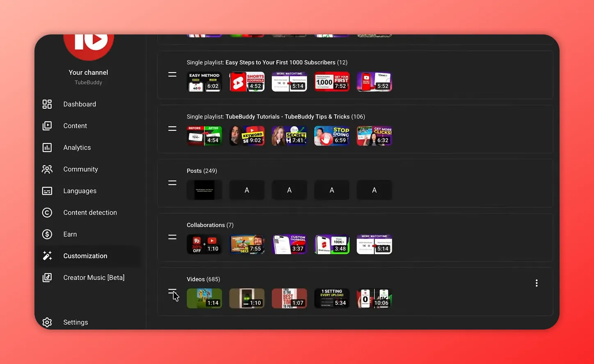The width and height of the screenshot is (594, 364).
Task: Grab the Easy Steps playlist drag handle
Action: pyautogui.click(x=172, y=75)
